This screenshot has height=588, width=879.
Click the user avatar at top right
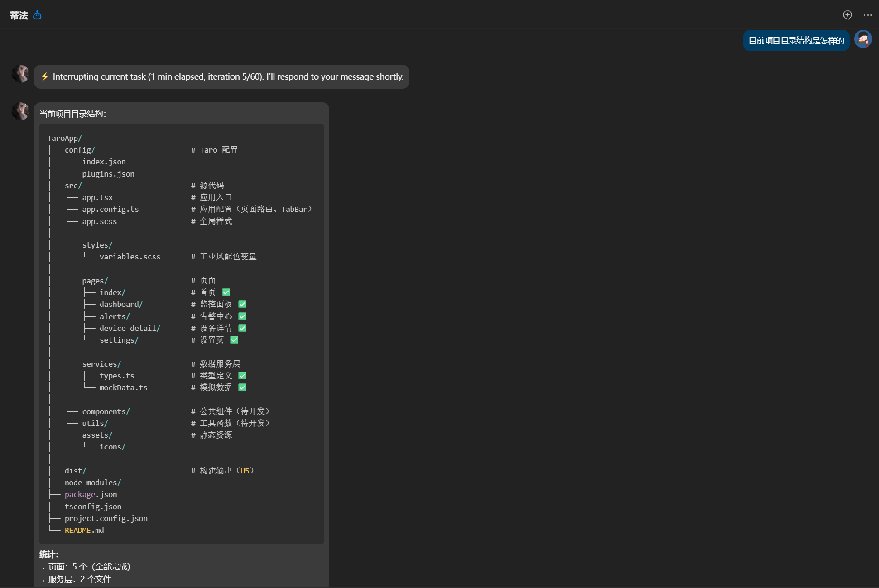(863, 39)
